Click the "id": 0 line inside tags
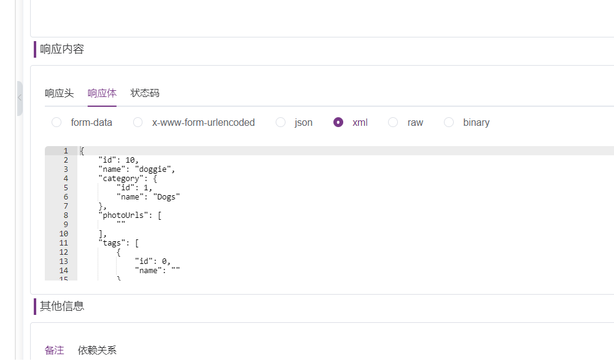This screenshot has height=364, width=614. click(x=153, y=261)
